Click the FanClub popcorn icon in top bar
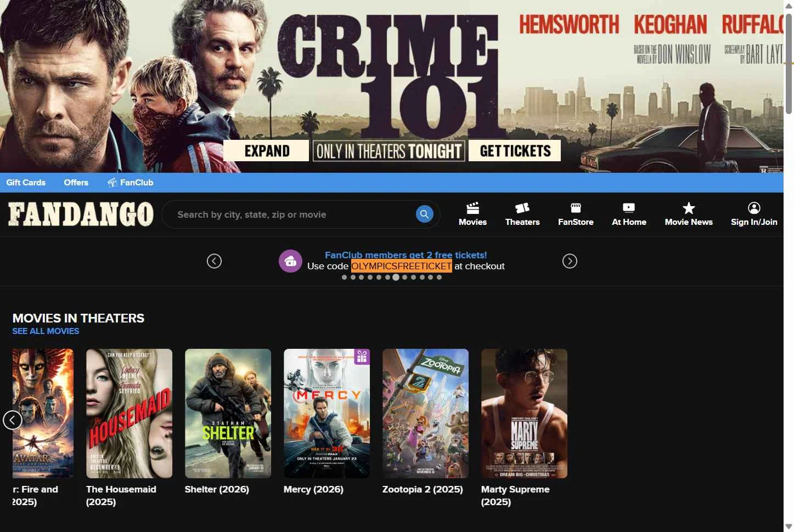This screenshot has height=532, width=794. pyautogui.click(x=112, y=183)
